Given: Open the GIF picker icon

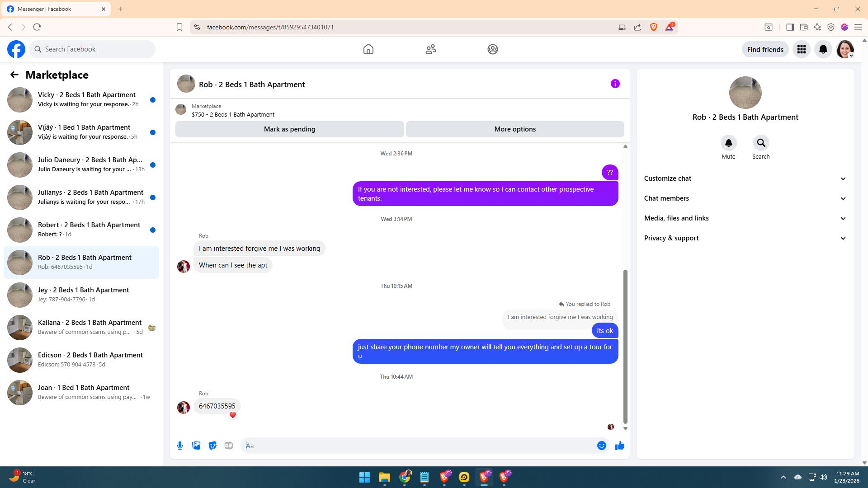Looking at the screenshot, I should tap(229, 446).
